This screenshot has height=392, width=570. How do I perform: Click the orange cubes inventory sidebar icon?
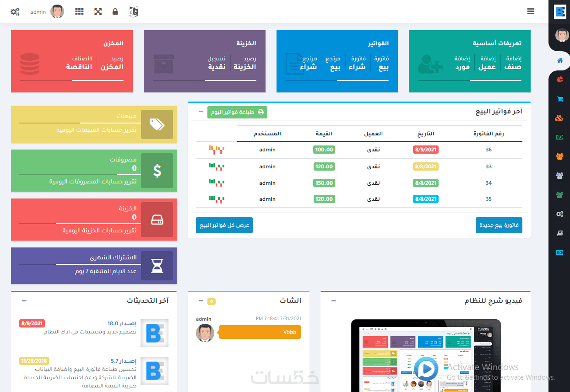click(x=559, y=118)
